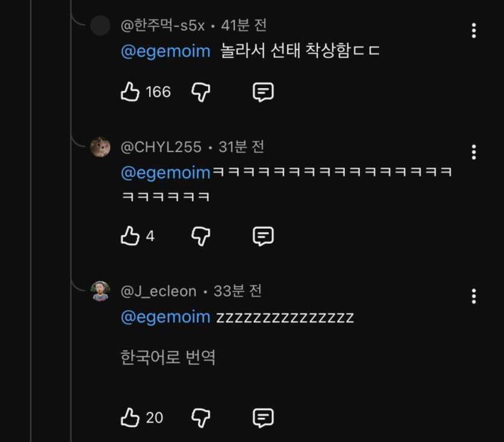Reply to the @J_ecleon comment
The height and width of the screenshot is (442, 504).
click(263, 417)
